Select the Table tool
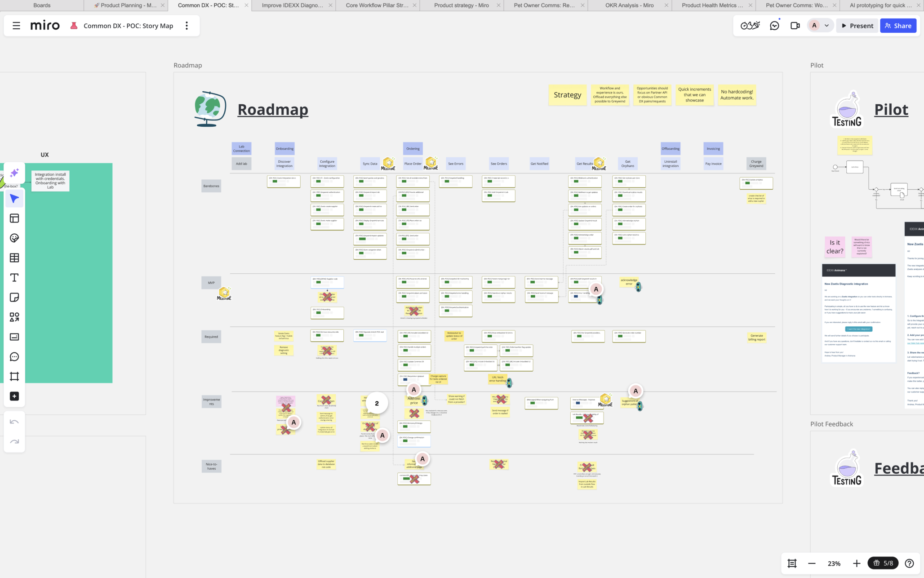Screen dimensions: 924x578 pos(14,258)
